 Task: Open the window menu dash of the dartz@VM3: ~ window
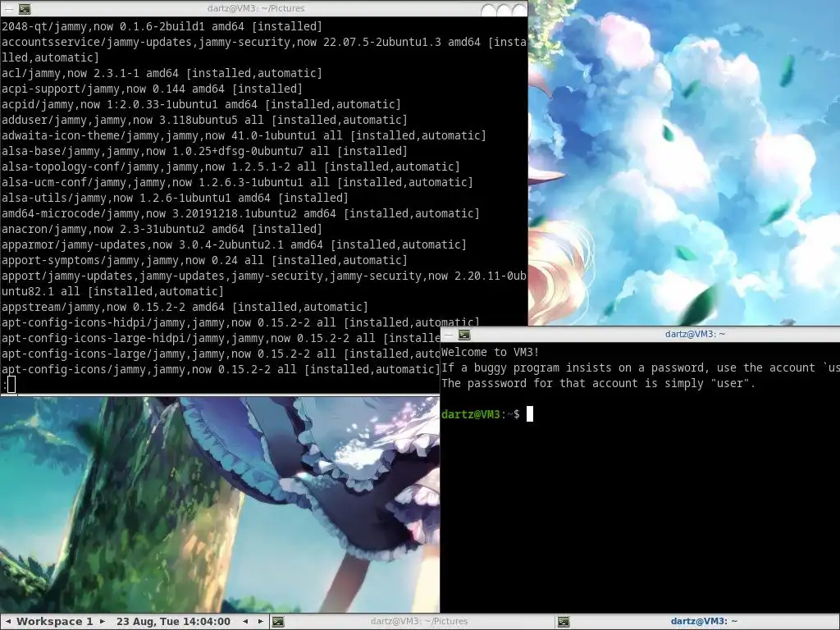tap(449, 335)
